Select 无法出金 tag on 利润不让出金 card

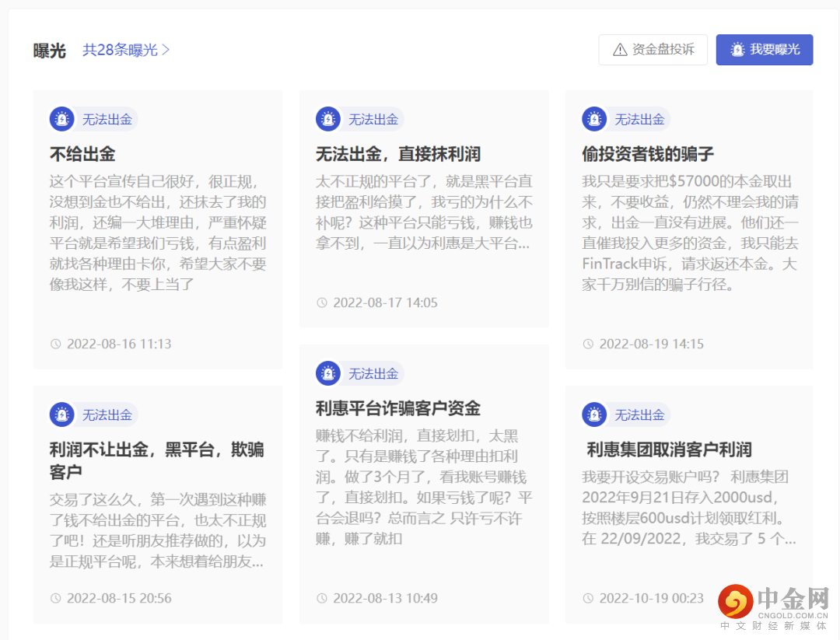(x=107, y=415)
